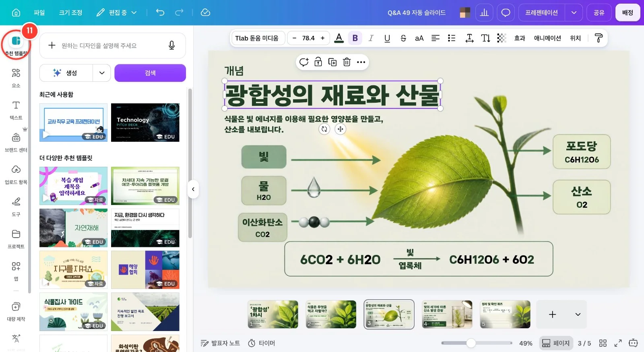The height and width of the screenshot is (352, 644).
Task: Toggle uppercase aA formatting
Action: (419, 38)
